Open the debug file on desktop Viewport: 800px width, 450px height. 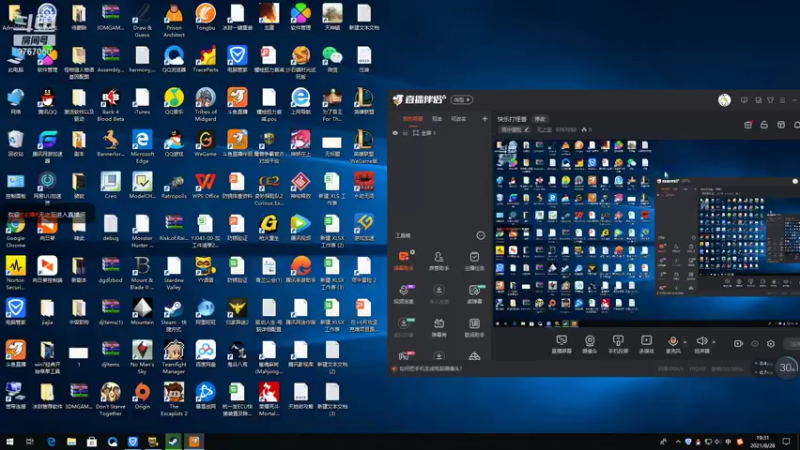[x=110, y=228]
